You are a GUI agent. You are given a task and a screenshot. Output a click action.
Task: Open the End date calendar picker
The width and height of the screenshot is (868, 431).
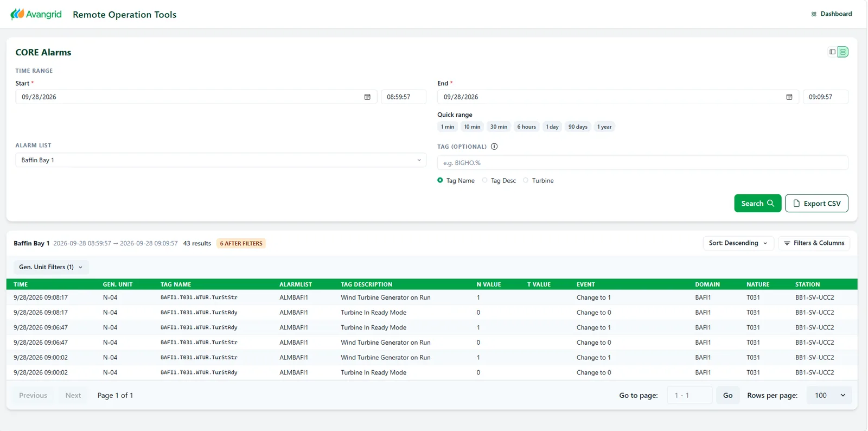[789, 97]
